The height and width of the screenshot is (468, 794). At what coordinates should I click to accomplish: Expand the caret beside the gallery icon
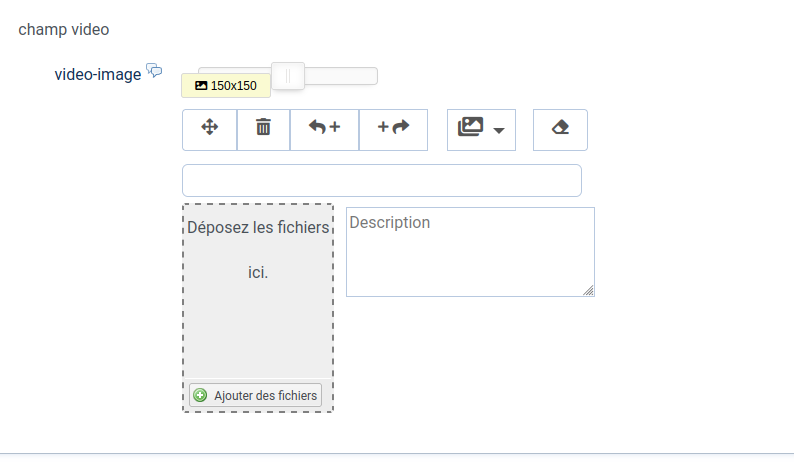pos(499,131)
